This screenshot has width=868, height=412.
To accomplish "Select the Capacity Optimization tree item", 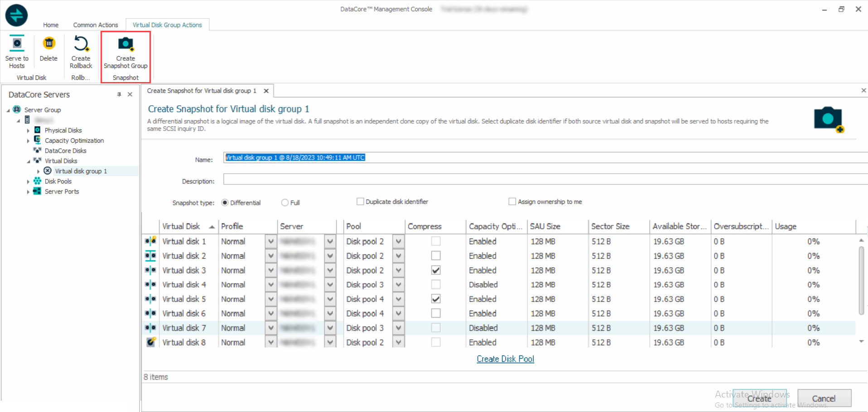I will coord(74,141).
